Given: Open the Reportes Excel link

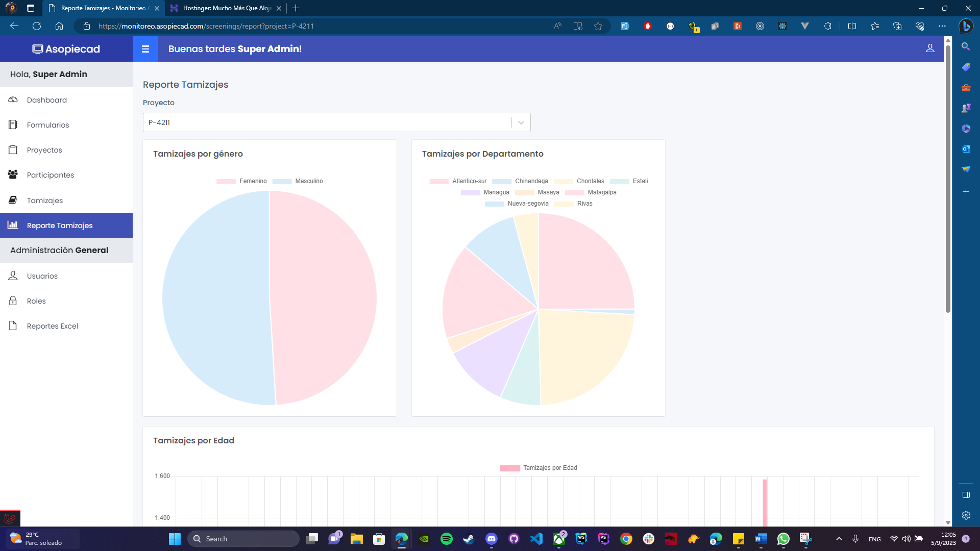Looking at the screenshot, I should (x=52, y=326).
